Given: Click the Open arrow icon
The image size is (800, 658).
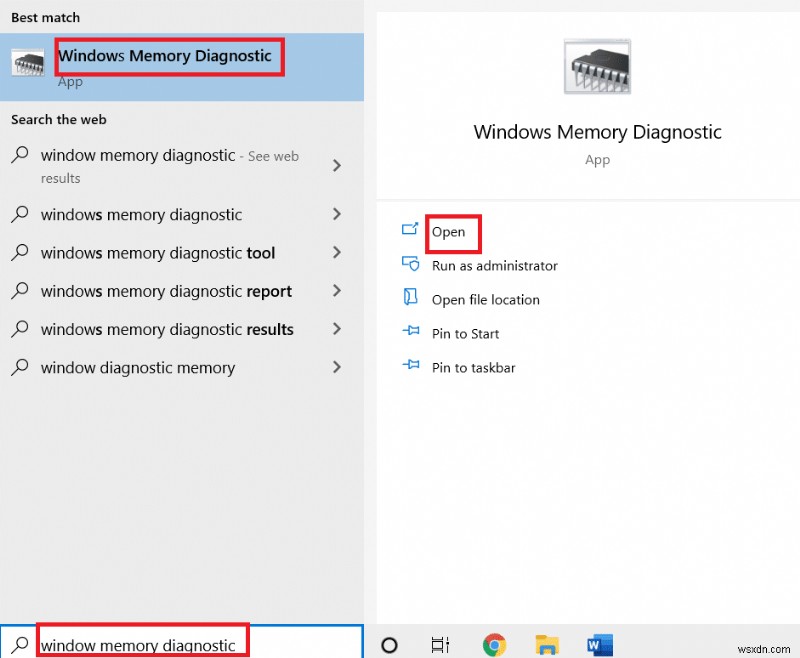Looking at the screenshot, I should tap(412, 230).
